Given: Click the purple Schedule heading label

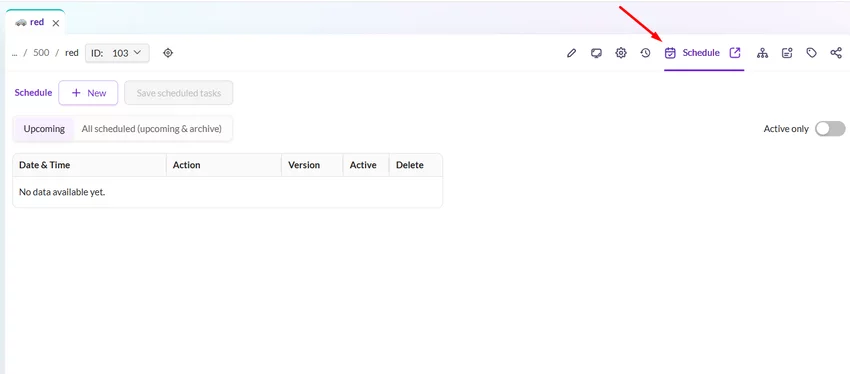Looking at the screenshot, I should [33, 93].
